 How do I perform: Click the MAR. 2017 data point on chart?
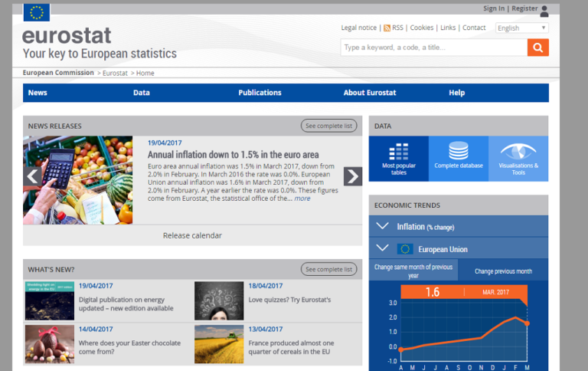click(x=527, y=323)
